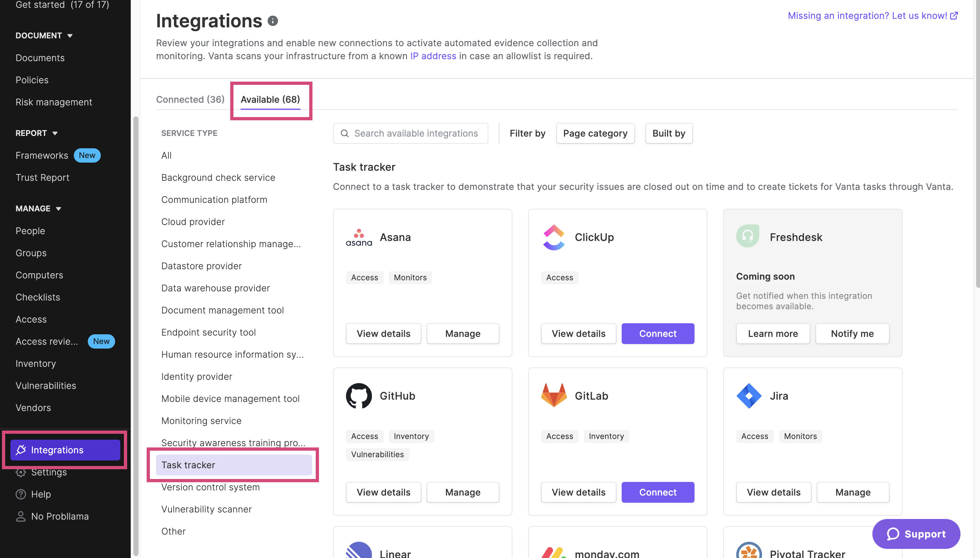Collapse the DOCUMENT sidebar section
Viewport: 980px width, 558px height.
pos(44,36)
